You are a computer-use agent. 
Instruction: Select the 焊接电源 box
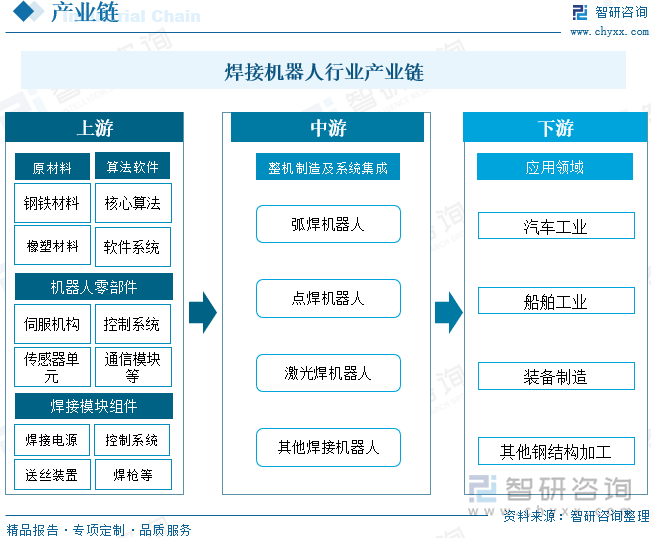(x=52, y=440)
